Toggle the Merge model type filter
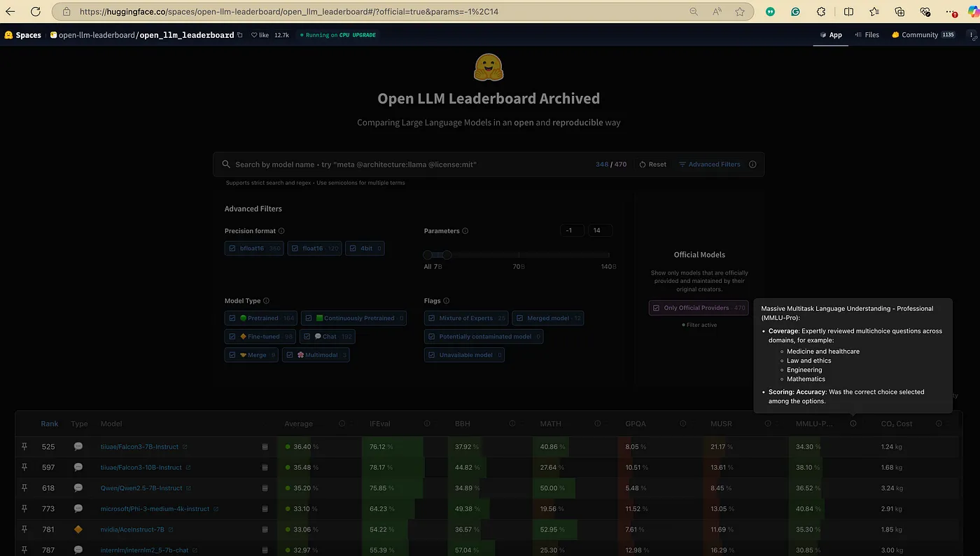 252,355
